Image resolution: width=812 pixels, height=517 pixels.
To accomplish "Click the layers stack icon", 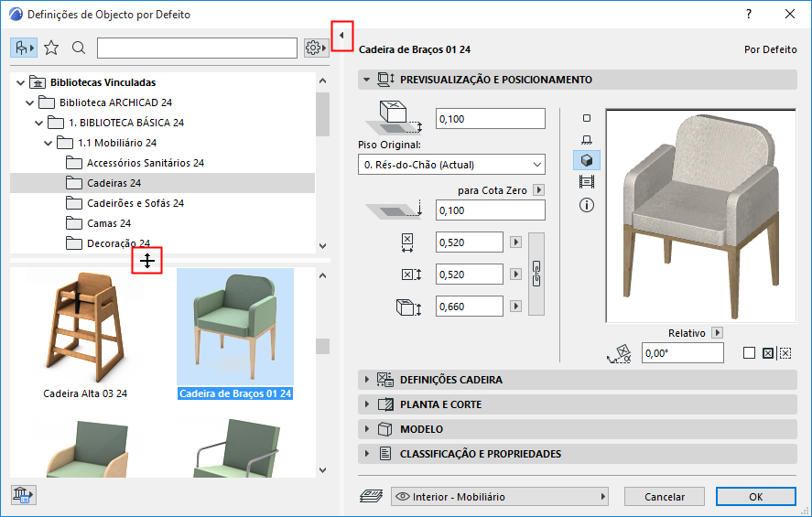I will pyautogui.click(x=371, y=497).
